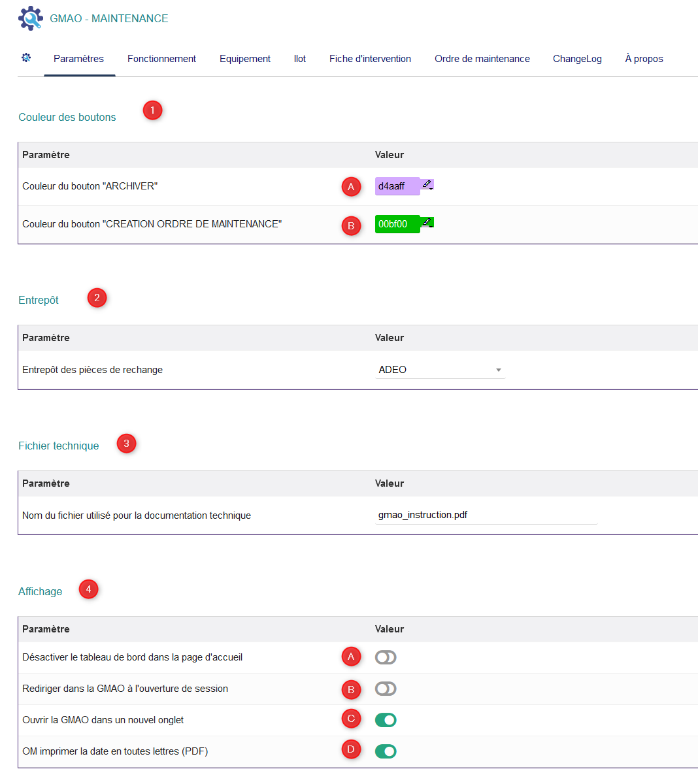Enable Désactiver le tableau de bord toggle
The image size is (698, 784).
(x=386, y=657)
